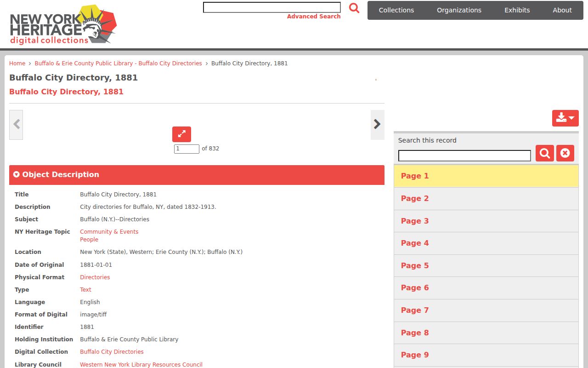Focus the Search this record field

464,155
